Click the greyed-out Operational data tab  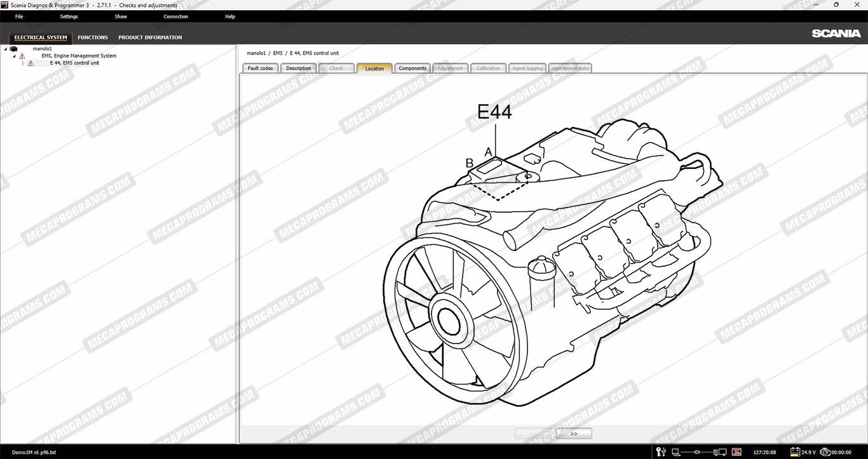(571, 68)
